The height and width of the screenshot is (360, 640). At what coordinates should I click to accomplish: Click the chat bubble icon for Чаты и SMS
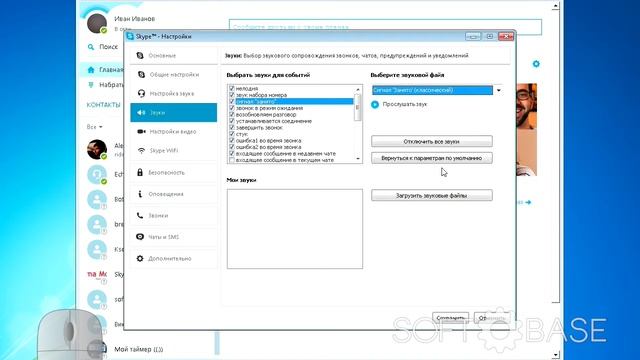pos(140,237)
